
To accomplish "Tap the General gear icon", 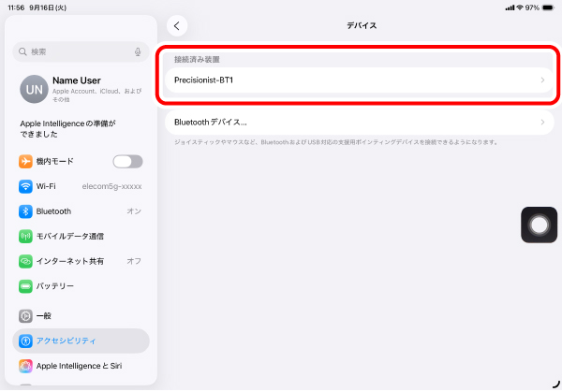I will (25, 316).
